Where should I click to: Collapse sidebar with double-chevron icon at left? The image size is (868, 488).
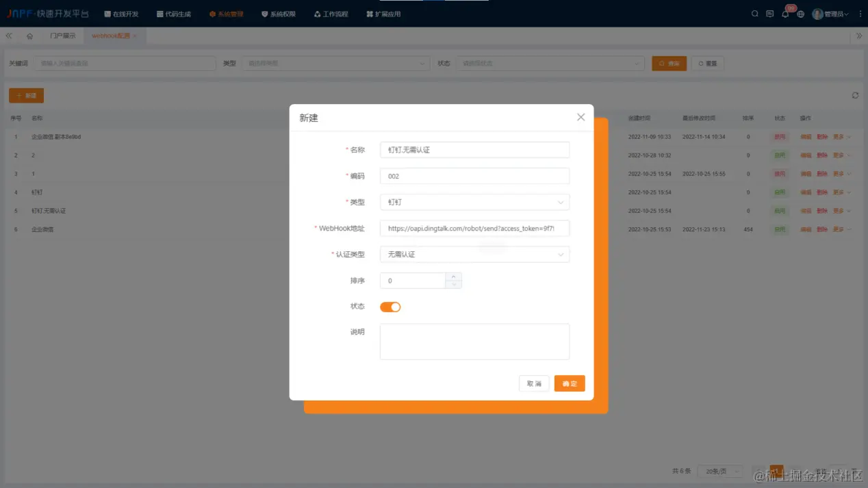click(x=9, y=36)
